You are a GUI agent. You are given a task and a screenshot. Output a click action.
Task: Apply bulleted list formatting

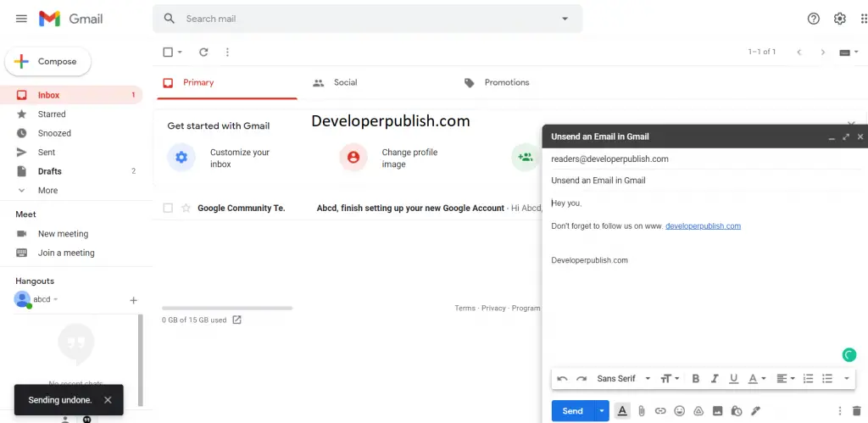click(827, 379)
